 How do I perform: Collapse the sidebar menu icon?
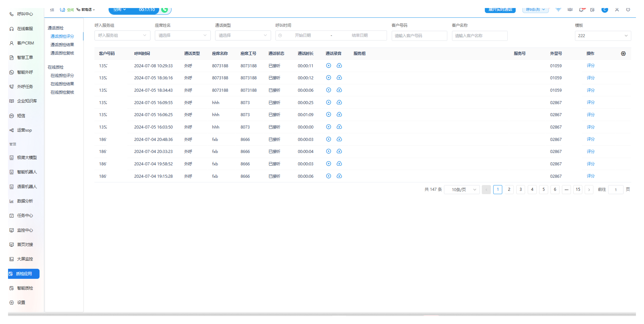pos(52,10)
